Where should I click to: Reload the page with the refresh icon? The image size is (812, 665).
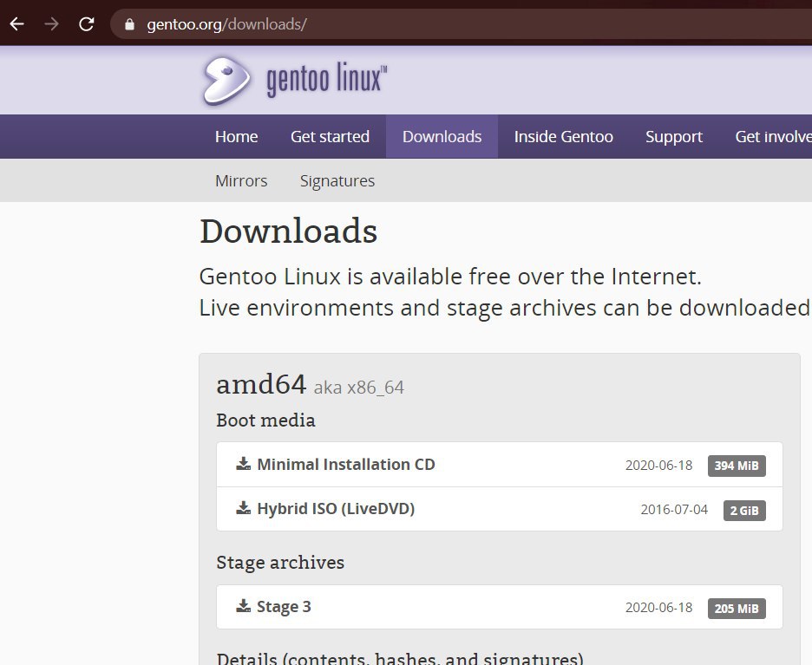pyautogui.click(x=86, y=23)
